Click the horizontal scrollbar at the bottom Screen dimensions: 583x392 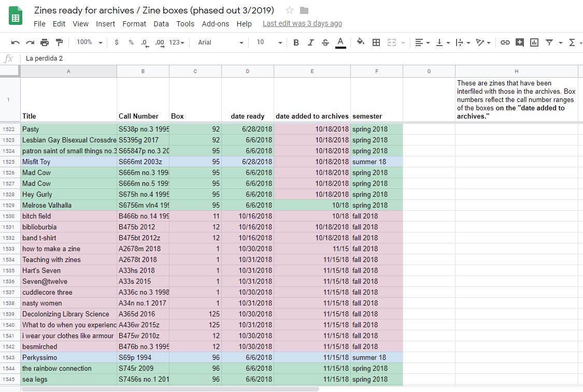pos(170,389)
